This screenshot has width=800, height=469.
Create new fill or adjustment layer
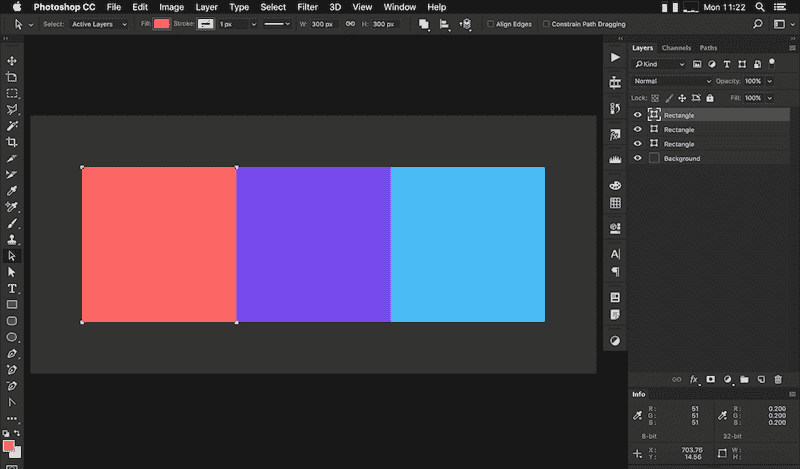tap(728, 379)
